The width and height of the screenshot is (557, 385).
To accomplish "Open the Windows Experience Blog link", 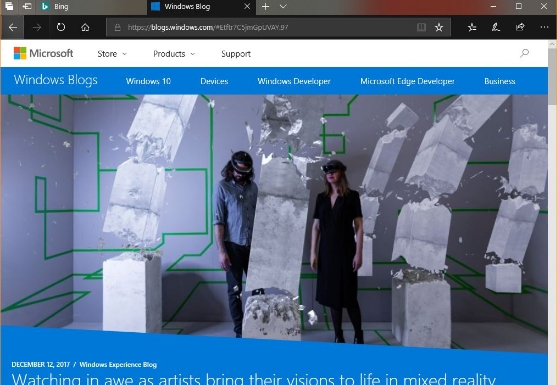I will click(118, 365).
